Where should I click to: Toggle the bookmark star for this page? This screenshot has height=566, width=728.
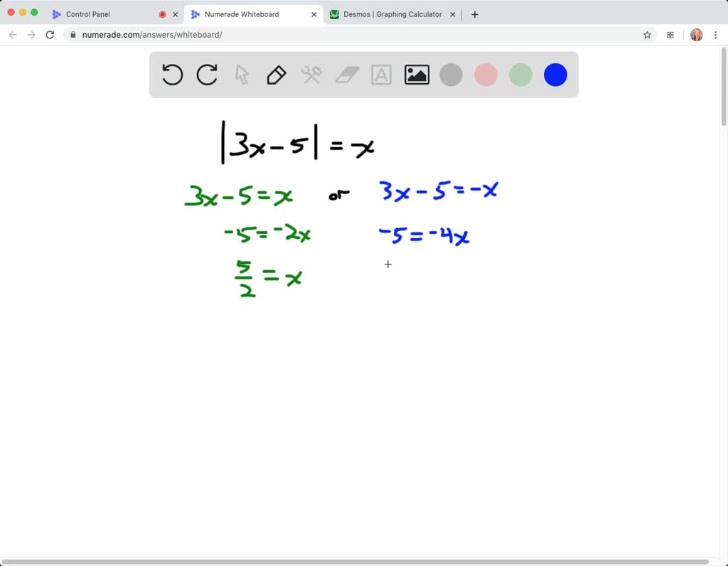646,33
